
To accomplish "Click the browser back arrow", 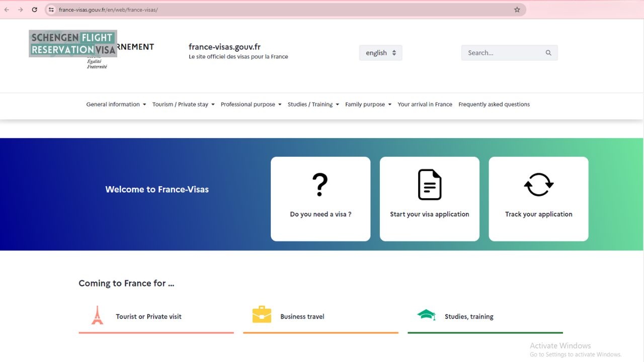I will [7, 10].
